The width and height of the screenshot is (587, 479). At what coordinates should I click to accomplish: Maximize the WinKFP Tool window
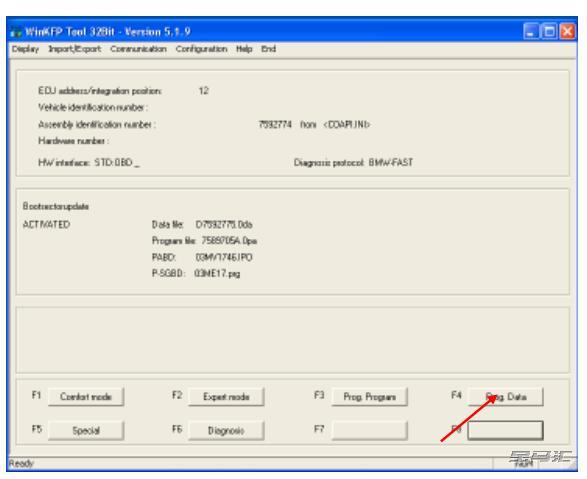pyautogui.click(x=549, y=31)
